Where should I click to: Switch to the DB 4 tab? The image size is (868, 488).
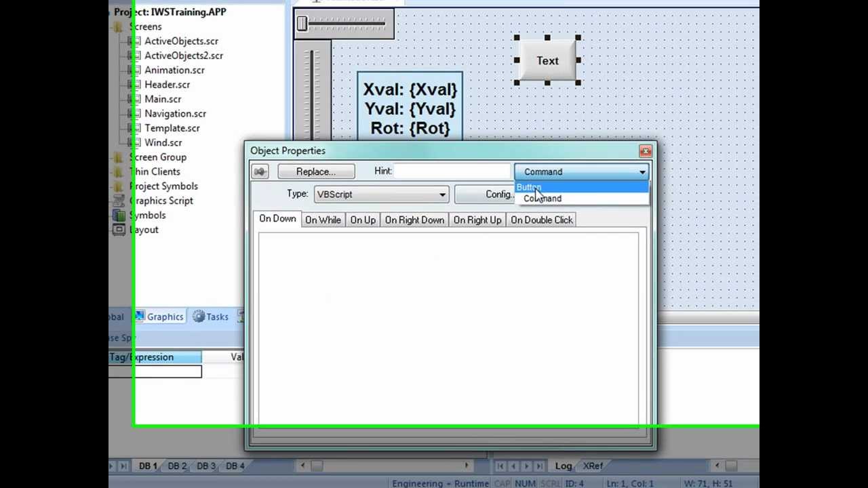(235, 466)
